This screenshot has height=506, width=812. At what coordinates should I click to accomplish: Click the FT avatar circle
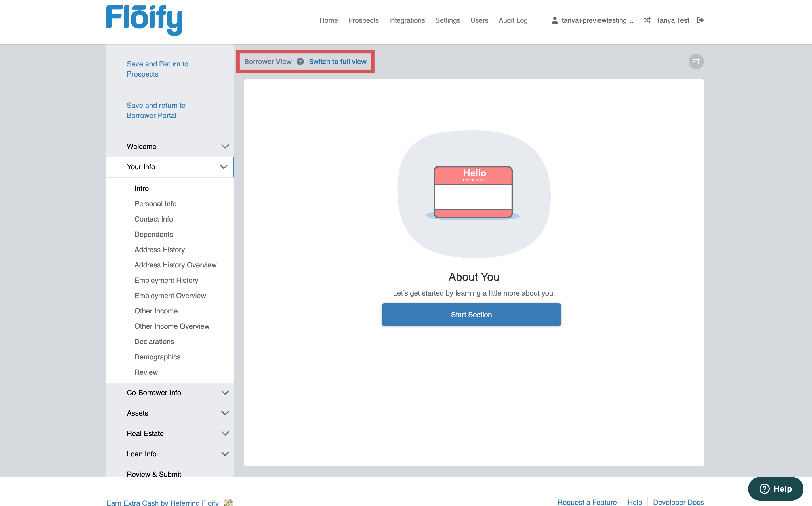pos(696,62)
